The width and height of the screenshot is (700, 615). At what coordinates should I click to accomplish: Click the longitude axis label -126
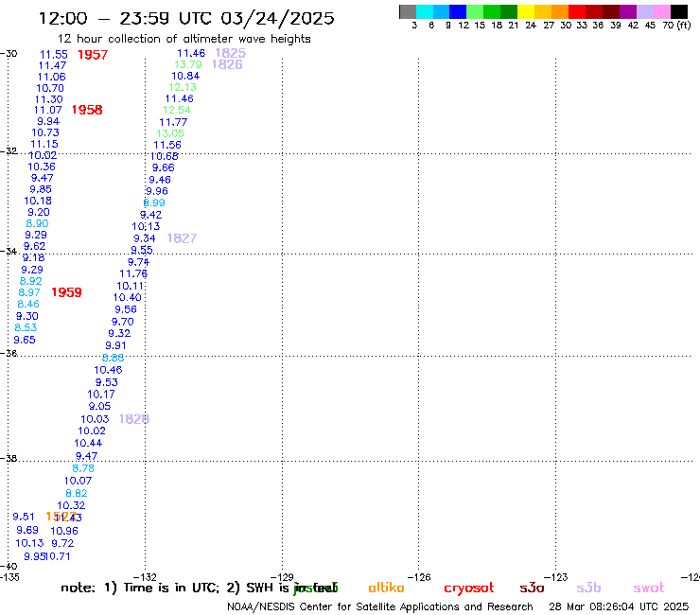pos(419,577)
